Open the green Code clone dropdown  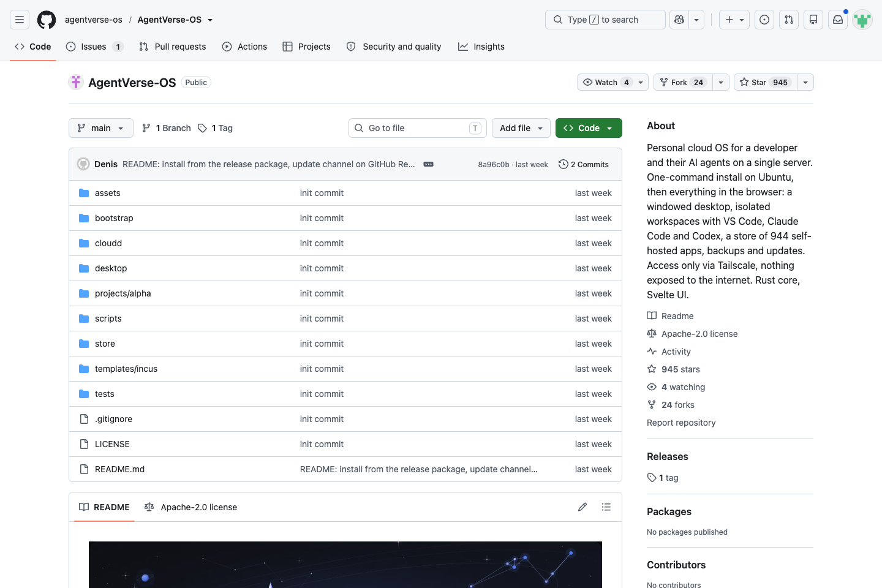tap(589, 128)
